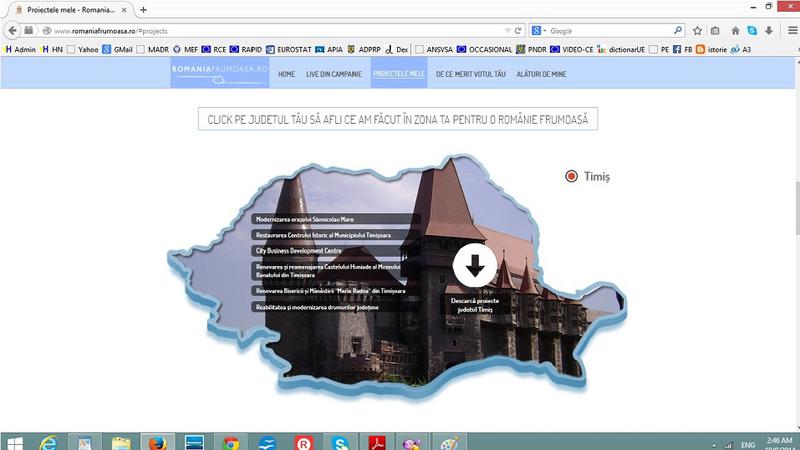Open DE CE MERIT VOTUL TĂU page
Image resolution: width=800 pixels, height=450 pixels.
point(470,74)
